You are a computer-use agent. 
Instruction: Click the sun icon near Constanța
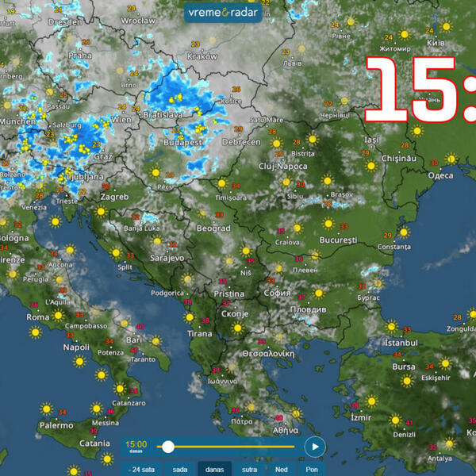[404, 232]
